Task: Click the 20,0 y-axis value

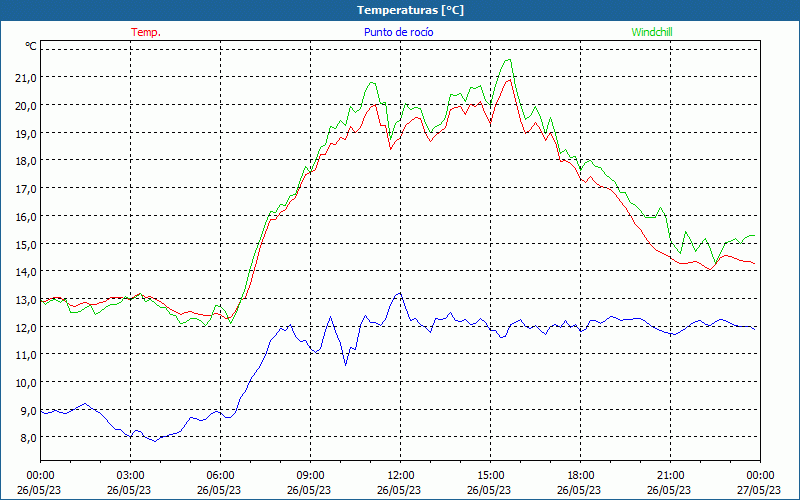Action: click(27, 106)
